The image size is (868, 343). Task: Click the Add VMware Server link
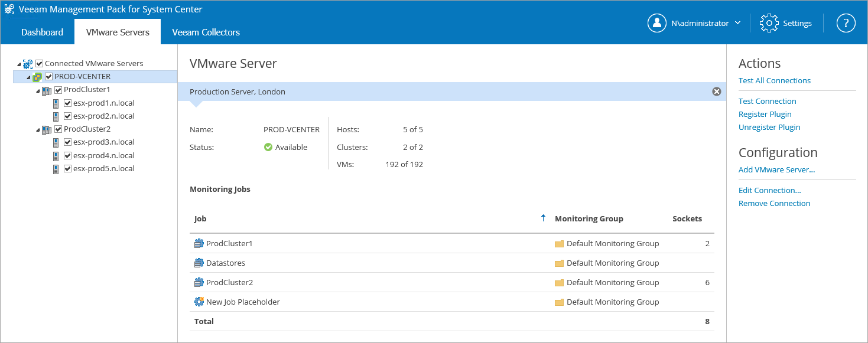point(776,169)
